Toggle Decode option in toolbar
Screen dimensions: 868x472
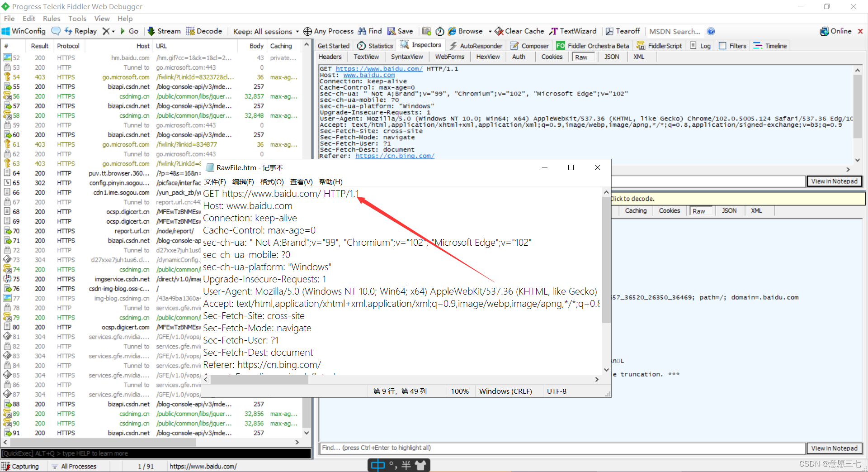pos(204,31)
